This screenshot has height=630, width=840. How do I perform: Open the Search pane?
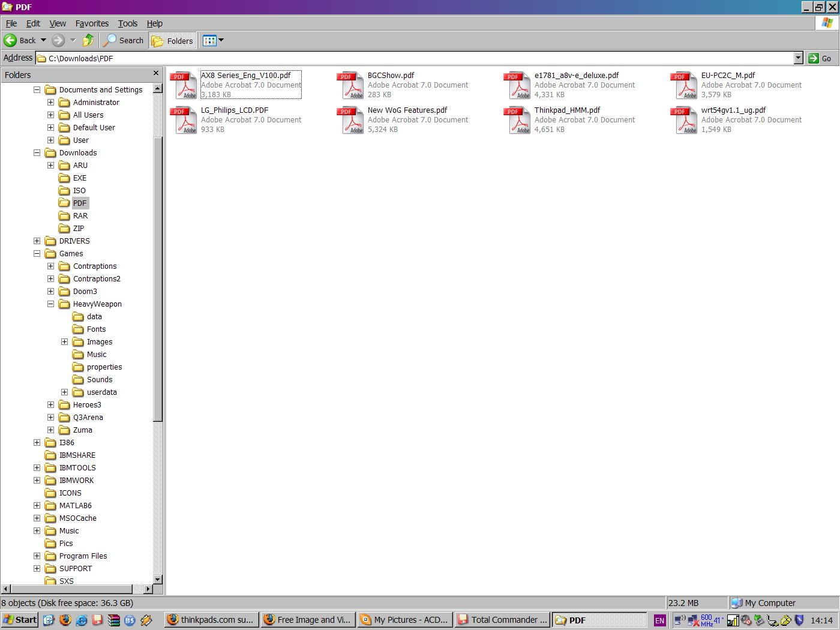tap(124, 40)
